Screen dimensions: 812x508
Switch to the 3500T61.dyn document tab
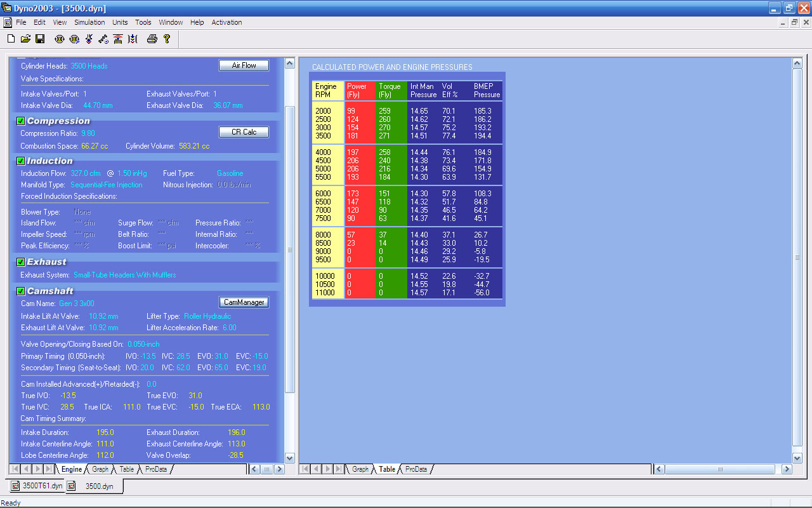pyautogui.click(x=37, y=486)
